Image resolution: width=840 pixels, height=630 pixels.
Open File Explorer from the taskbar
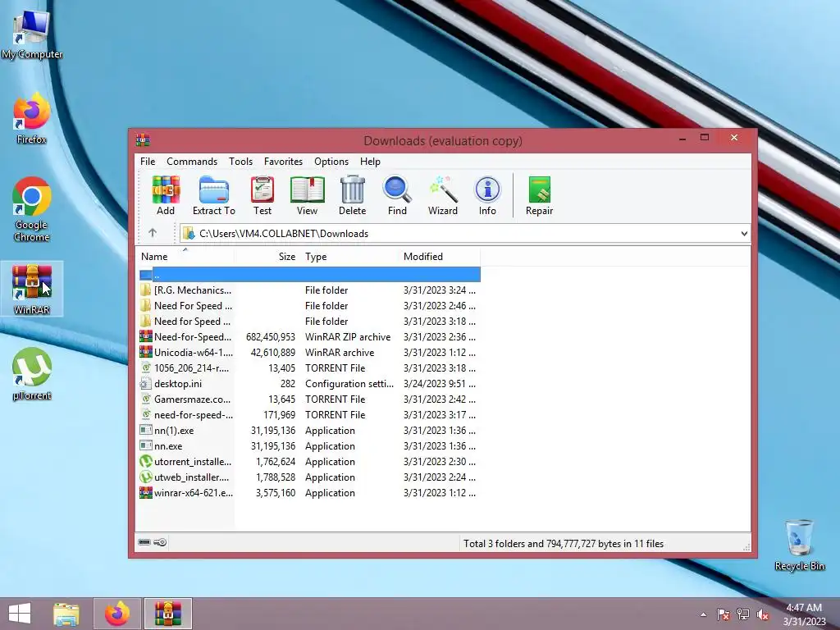pos(66,614)
